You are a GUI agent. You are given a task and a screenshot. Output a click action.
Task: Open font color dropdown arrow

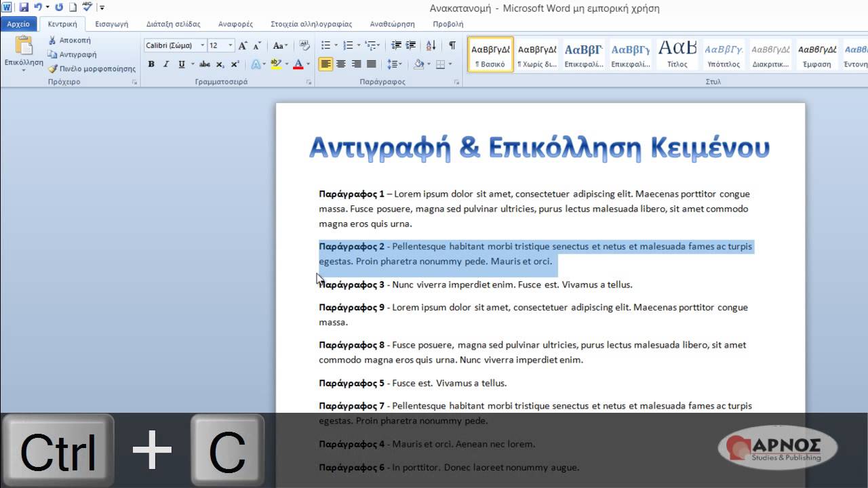(x=308, y=64)
